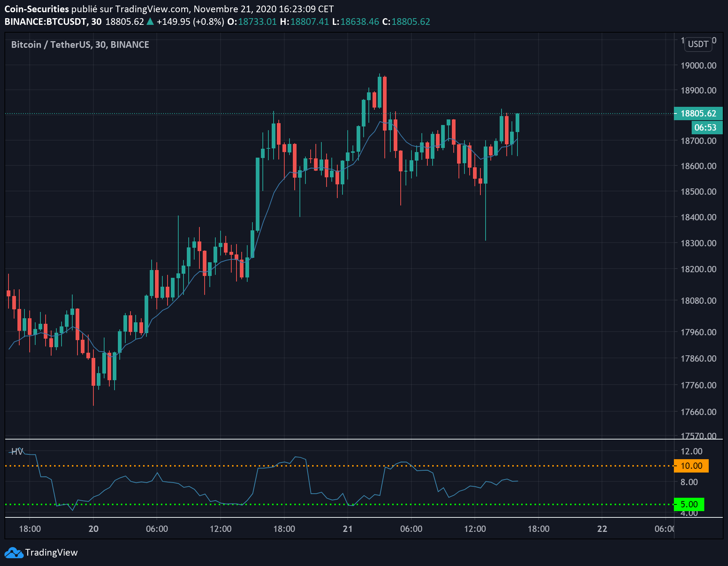Click the 20 date marker on the time axis
Image resolution: width=728 pixels, height=566 pixels.
click(x=93, y=529)
